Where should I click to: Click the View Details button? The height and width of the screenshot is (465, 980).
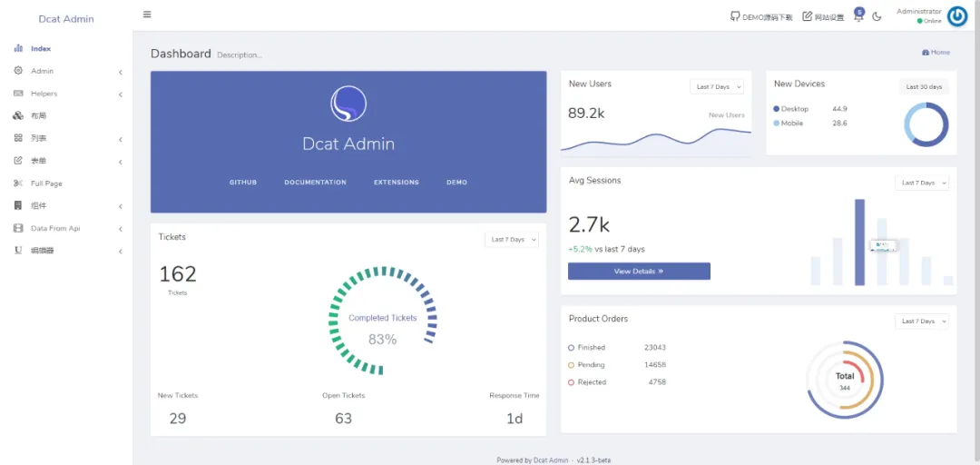(x=639, y=271)
